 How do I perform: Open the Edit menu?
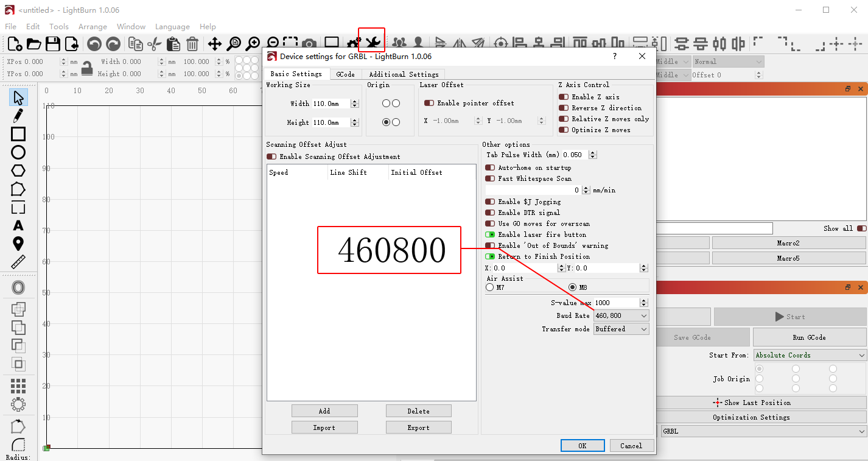[33, 27]
